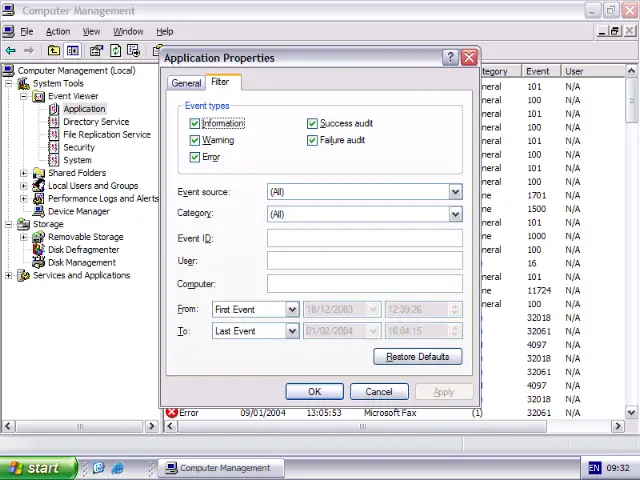
Task: Click the Disk Management icon
Action: click(x=38, y=262)
